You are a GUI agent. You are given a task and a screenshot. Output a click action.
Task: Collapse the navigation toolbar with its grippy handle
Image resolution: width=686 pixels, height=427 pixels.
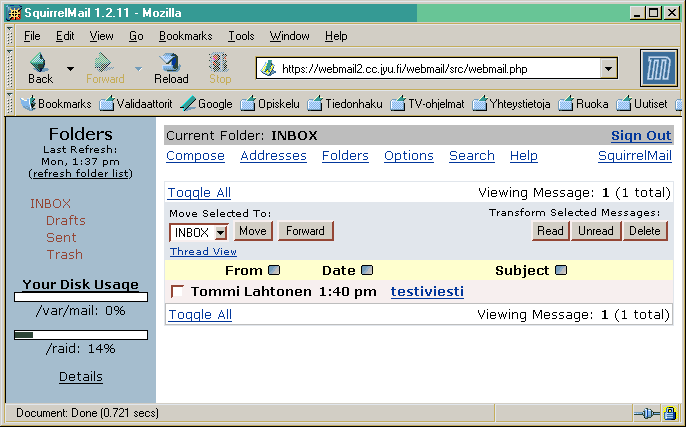point(10,68)
